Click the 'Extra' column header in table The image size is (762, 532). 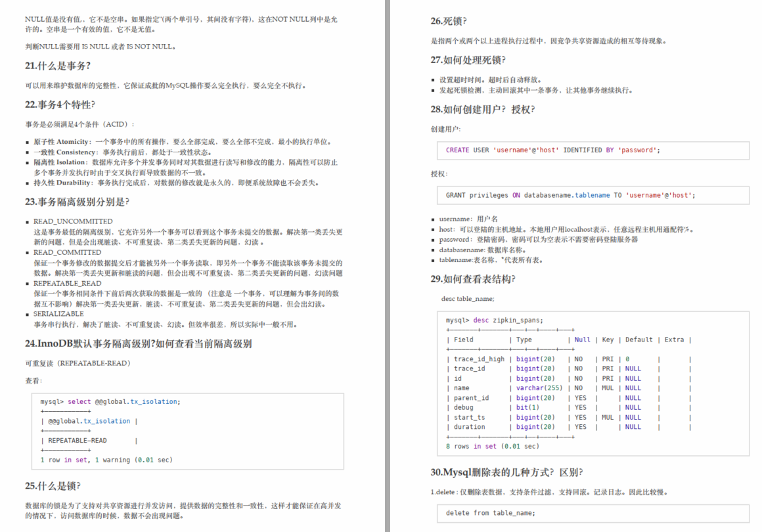tap(674, 340)
